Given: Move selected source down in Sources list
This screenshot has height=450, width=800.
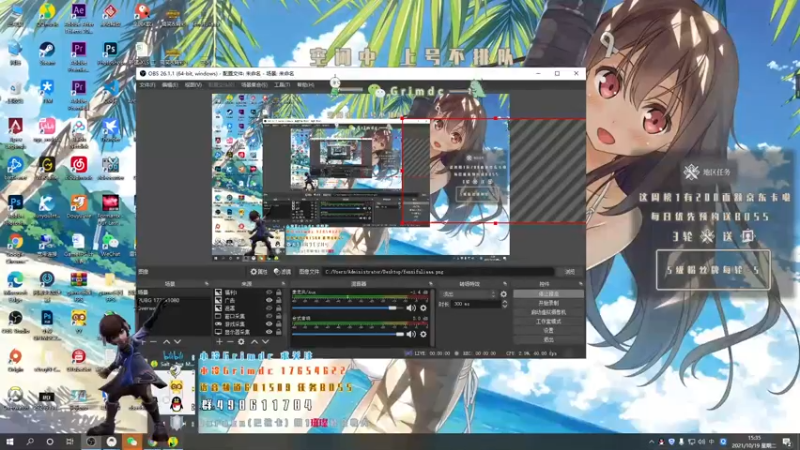Looking at the screenshot, I should pos(265,342).
